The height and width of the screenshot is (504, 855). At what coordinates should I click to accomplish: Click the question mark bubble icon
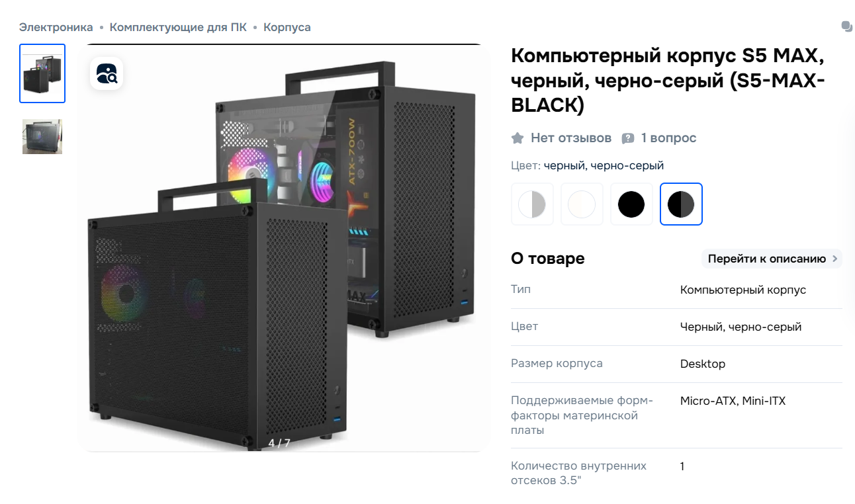tap(628, 138)
